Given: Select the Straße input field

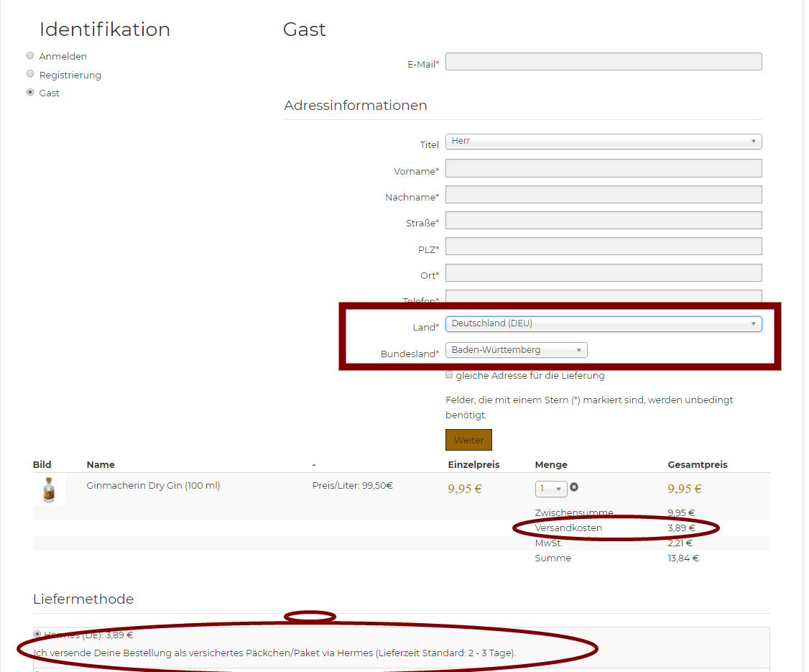Looking at the screenshot, I should tap(603, 221).
